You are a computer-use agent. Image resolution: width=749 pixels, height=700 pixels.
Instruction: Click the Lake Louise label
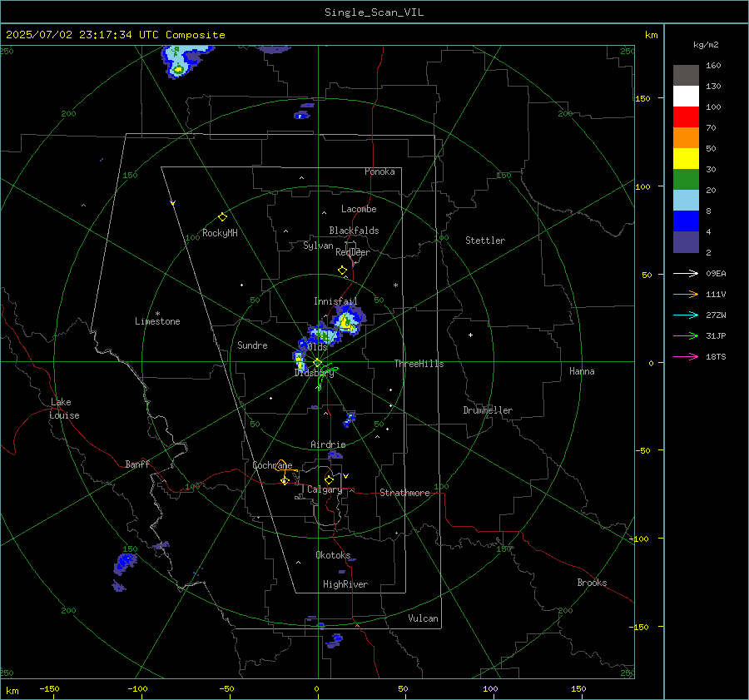(x=64, y=409)
